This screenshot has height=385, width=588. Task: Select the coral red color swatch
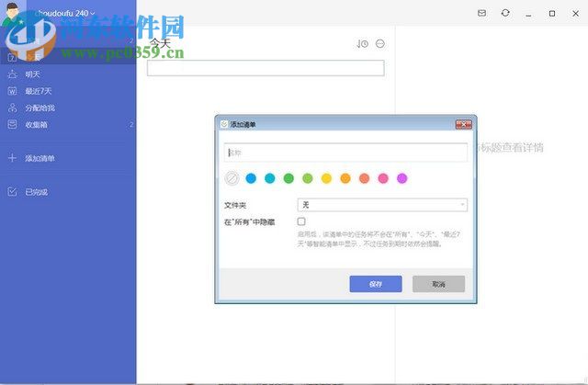click(x=364, y=178)
